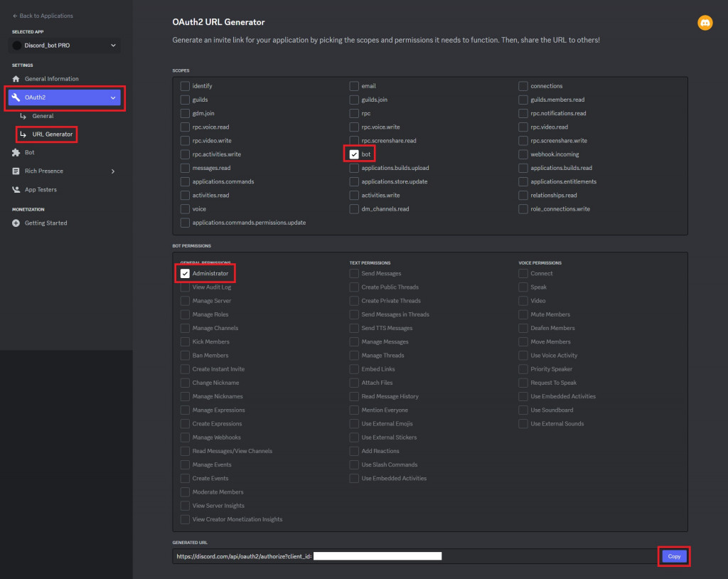The image size is (728, 579).
Task: Click the Rich Presence document icon
Action: pyautogui.click(x=16, y=171)
